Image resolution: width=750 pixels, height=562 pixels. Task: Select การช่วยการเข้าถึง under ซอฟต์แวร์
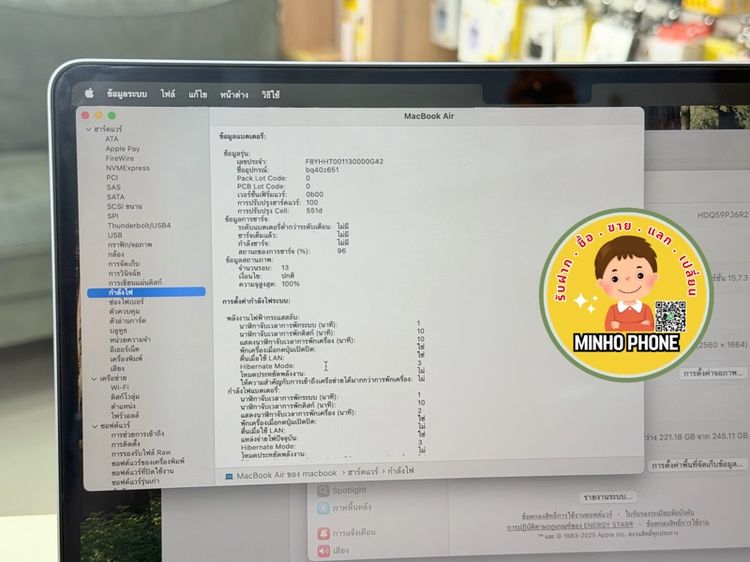138,434
